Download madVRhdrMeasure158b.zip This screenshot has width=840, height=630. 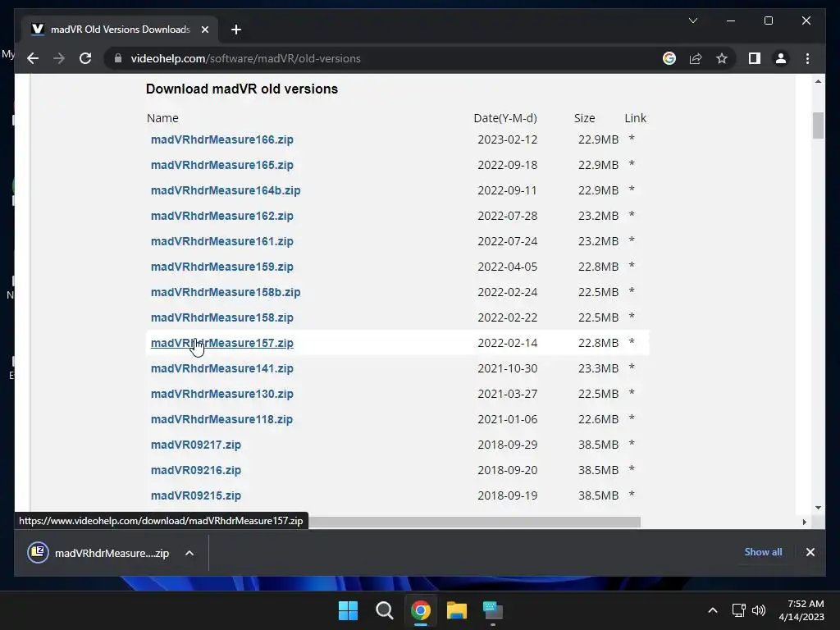[226, 293]
